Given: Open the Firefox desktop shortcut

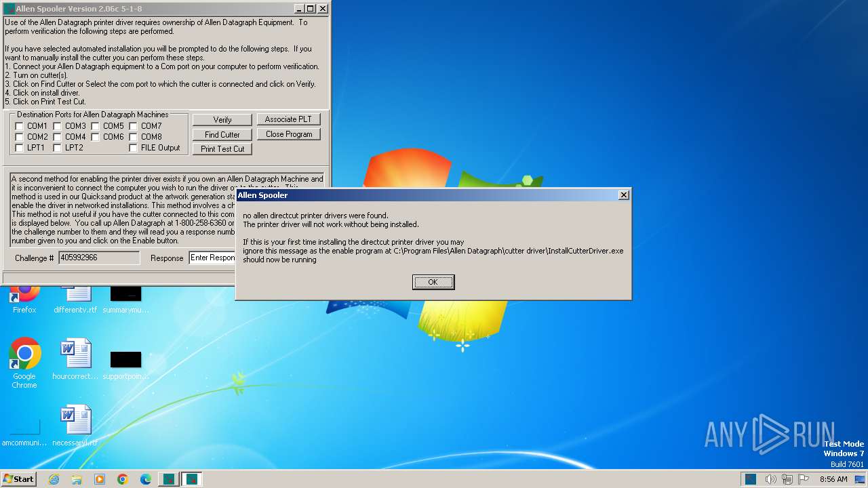Looking at the screenshot, I should pos(24,298).
